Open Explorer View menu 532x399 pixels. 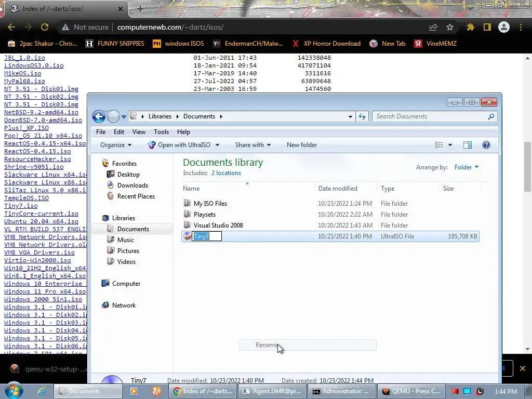(x=139, y=131)
